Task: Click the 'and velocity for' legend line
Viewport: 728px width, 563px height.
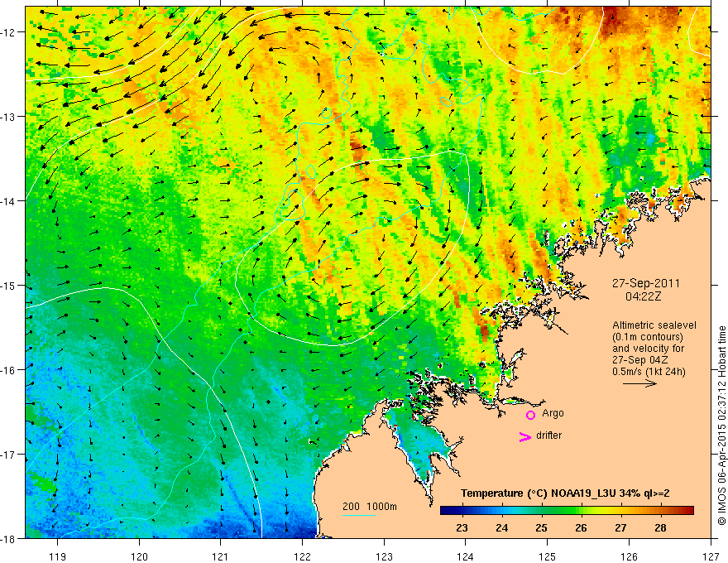Action: point(648,349)
